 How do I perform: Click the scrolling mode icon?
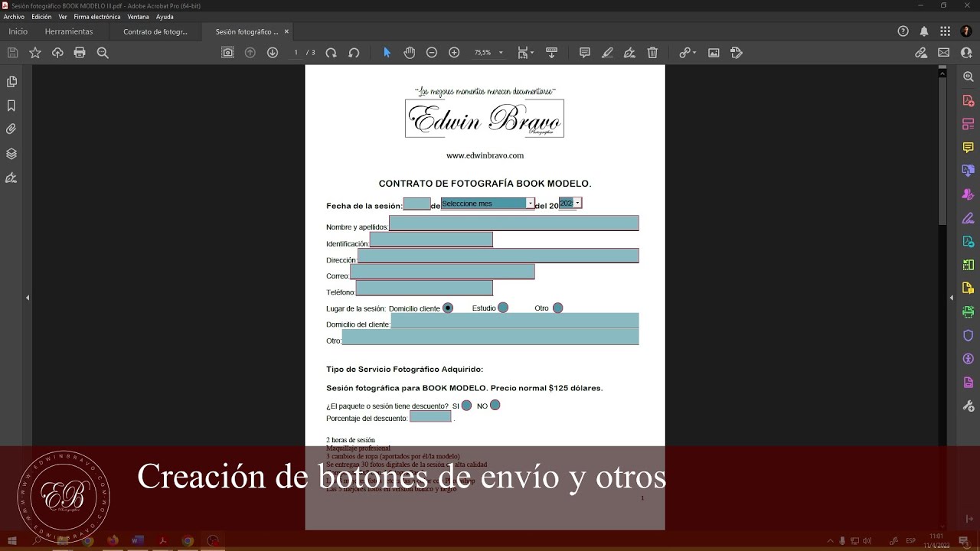coord(551,53)
